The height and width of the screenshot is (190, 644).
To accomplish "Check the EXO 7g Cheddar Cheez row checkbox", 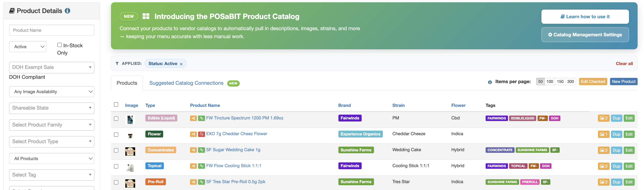I will pos(116,135).
